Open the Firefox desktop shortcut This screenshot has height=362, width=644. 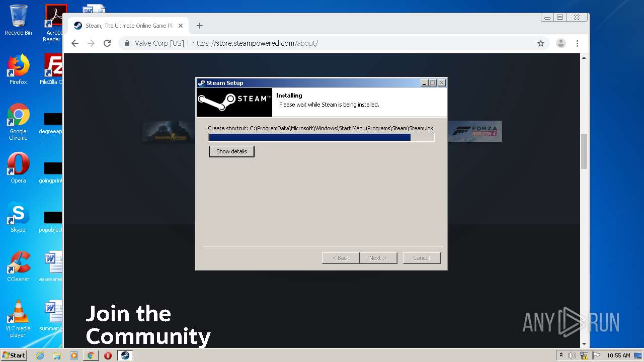(x=18, y=69)
